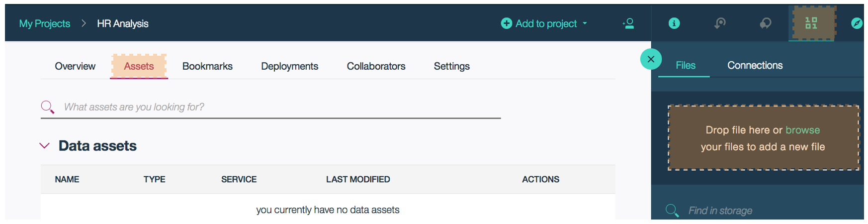Sort assets by LAST MODIFIED column

pyautogui.click(x=358, y=179)
